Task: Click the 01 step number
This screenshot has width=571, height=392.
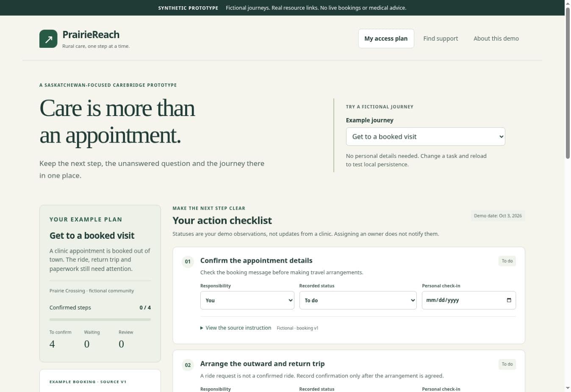Action: 188,262
